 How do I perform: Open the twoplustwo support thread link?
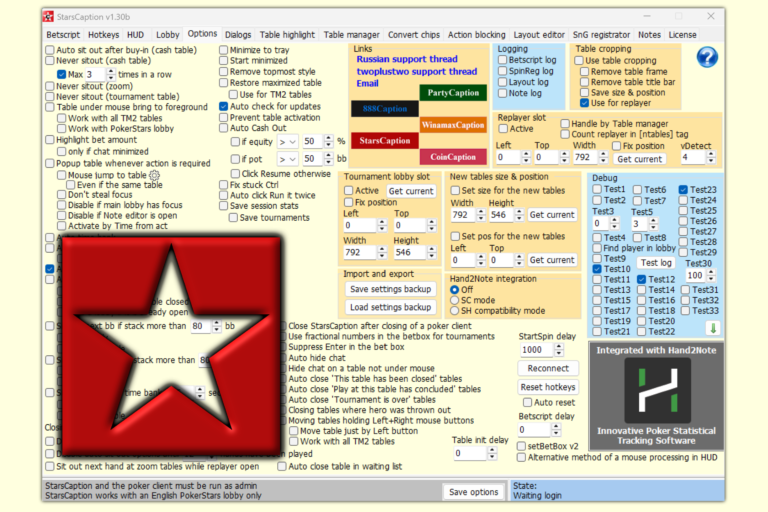pos(417,72)
